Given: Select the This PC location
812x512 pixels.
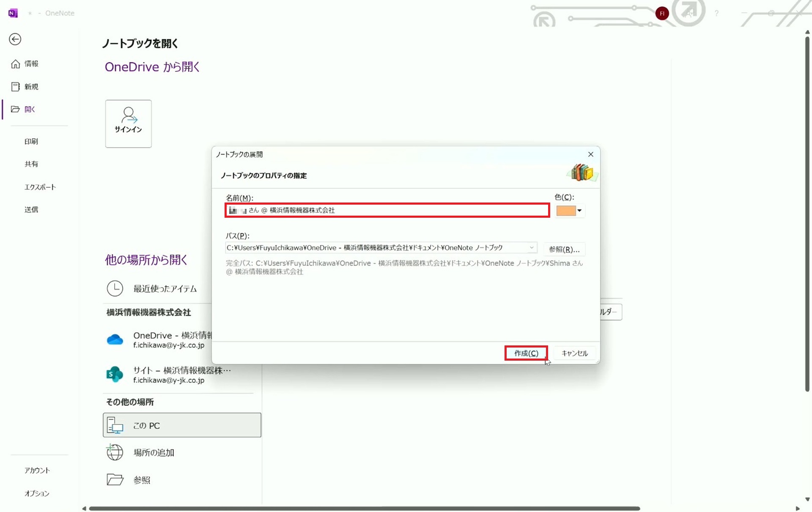Looking at the screenshot, I should [x=182, y=425].
